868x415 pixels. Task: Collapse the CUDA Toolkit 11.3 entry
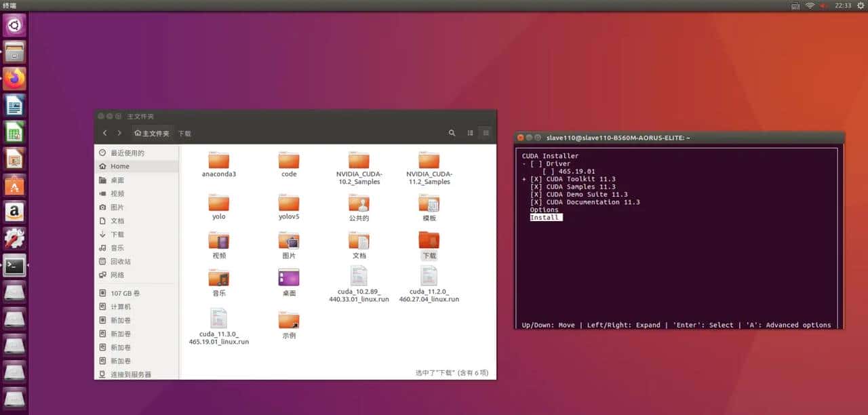(x=524, y=179)
